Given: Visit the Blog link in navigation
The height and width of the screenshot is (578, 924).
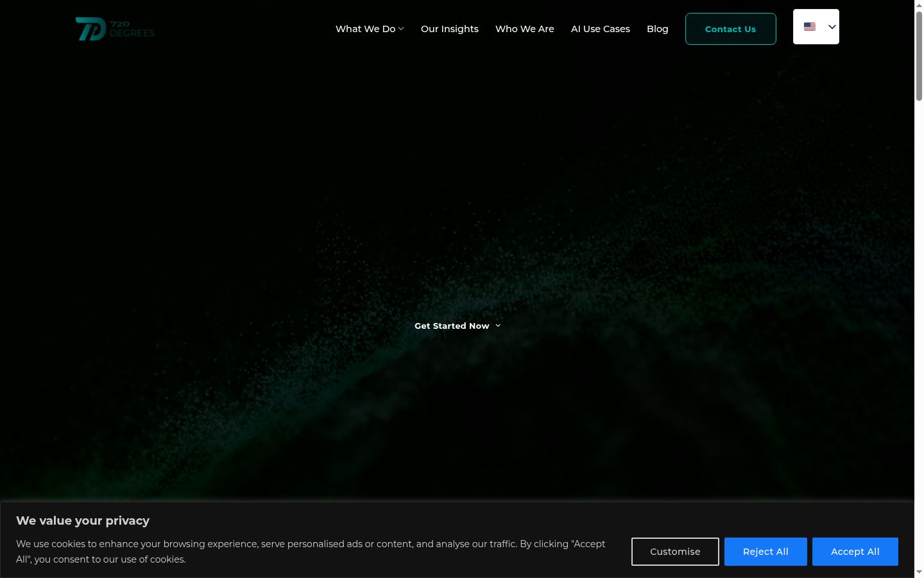Looking at the screenshot, I should pos(658,29).
